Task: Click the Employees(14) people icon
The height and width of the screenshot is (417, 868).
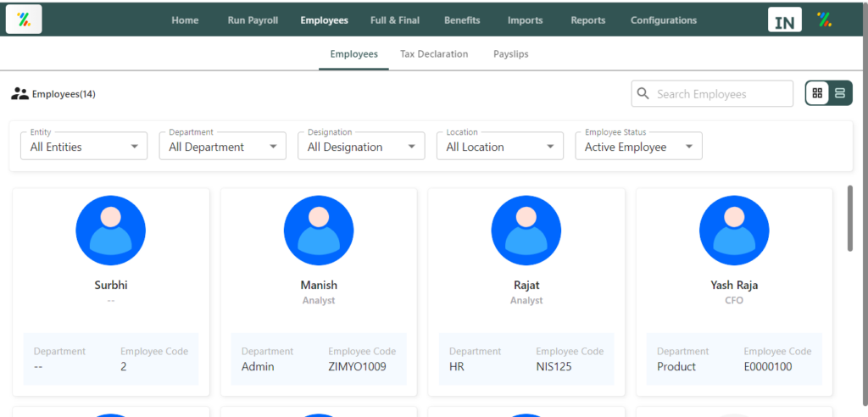Action: pos(20,94)
